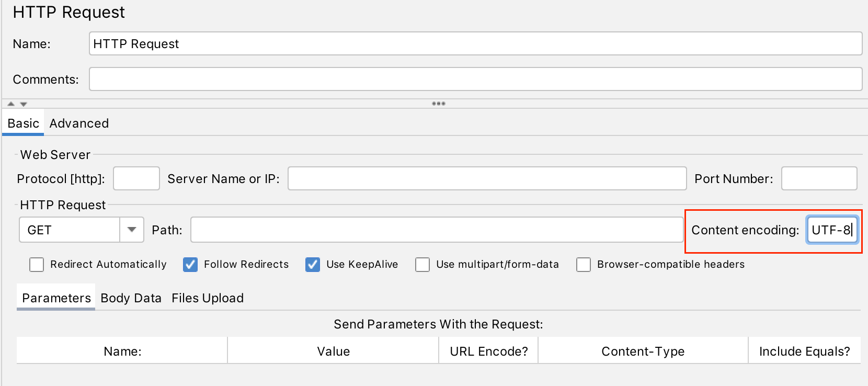Viewport: 868px width, 386px height.
Task: Switch to the Advanced tab
Action: tap(79, 123)
